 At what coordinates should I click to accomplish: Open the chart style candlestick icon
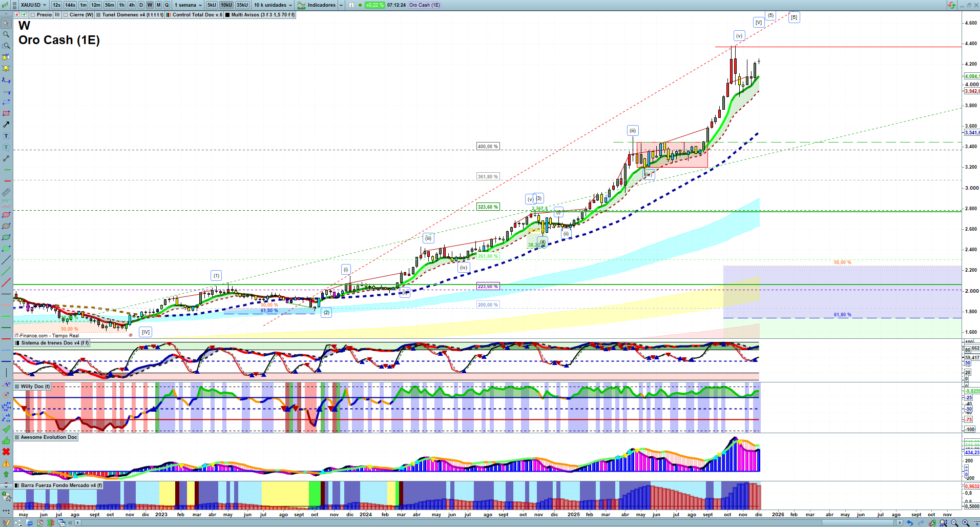point(5,5)
